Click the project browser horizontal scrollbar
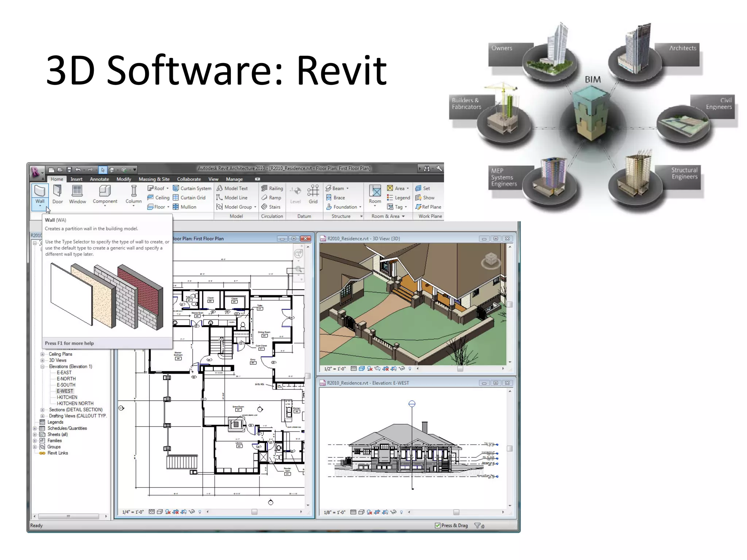The height and width of the screenshot is (560, 747). point(69,516)
